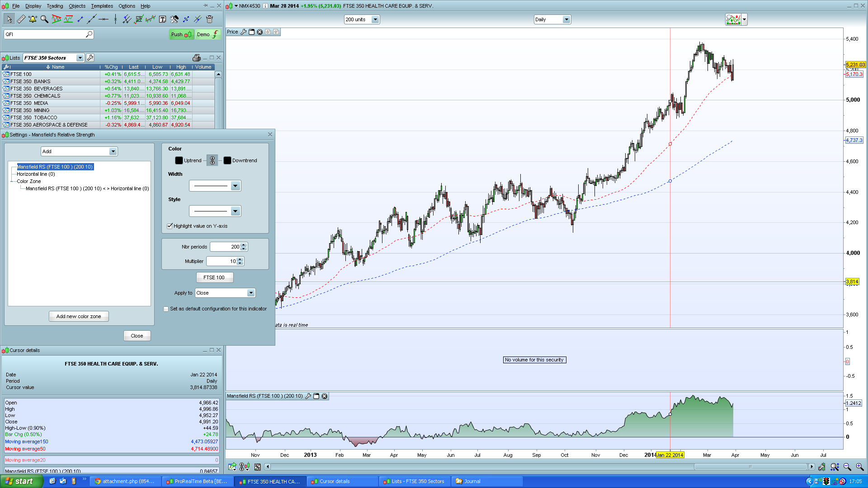Select the ruler measurement tool

point(21,19)
